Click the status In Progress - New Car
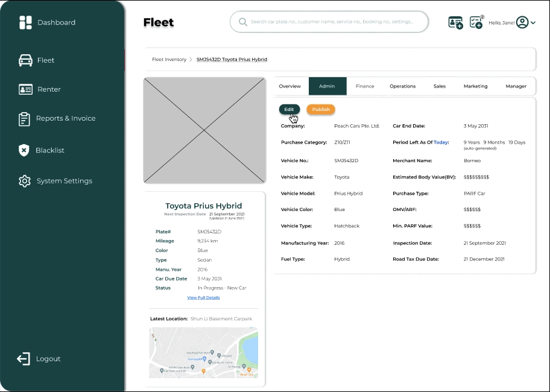This screenshot has height=392, width=550. (222, 288)
